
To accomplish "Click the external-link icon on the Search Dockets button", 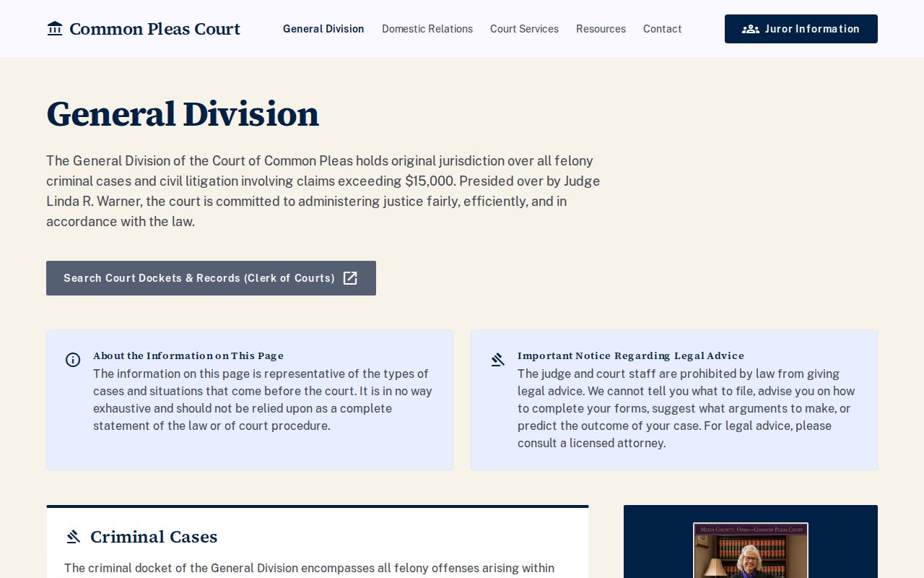I will tap(350, 278).
